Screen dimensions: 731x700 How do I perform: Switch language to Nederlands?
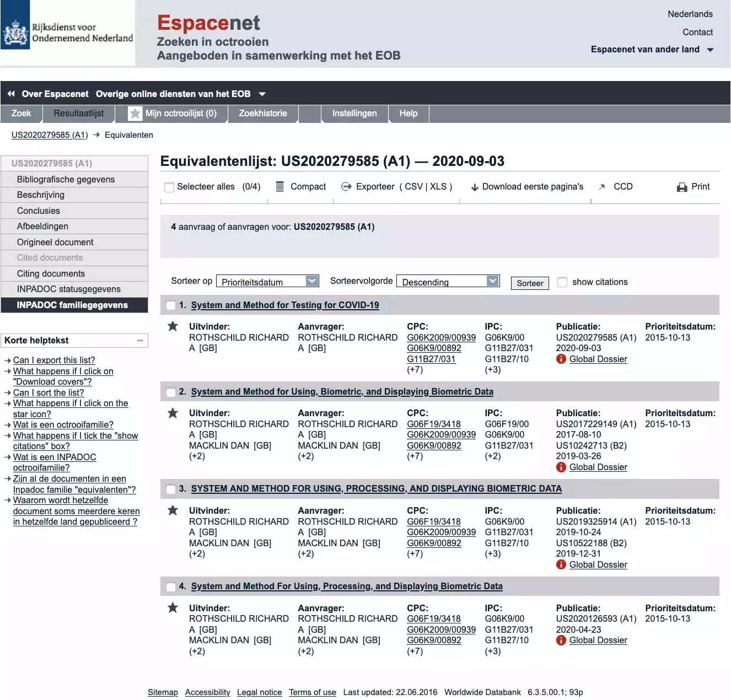(690, 14)
